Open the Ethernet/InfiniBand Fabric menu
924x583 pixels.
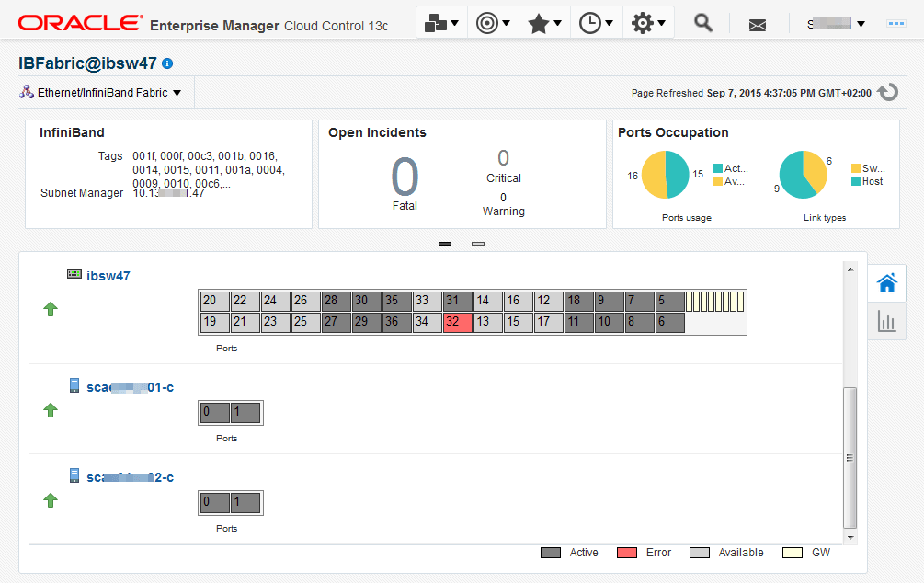click(x=109, y=93)
